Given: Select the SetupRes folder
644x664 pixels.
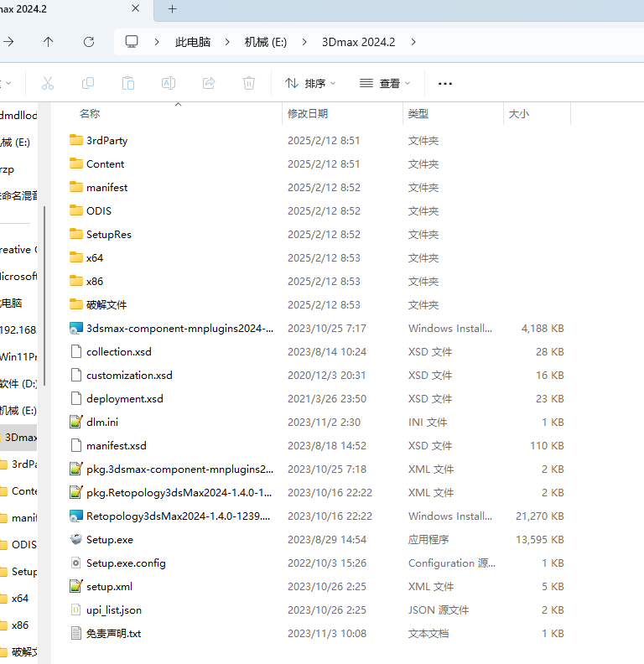Looking at the screenshot, I should click(101, 234).
